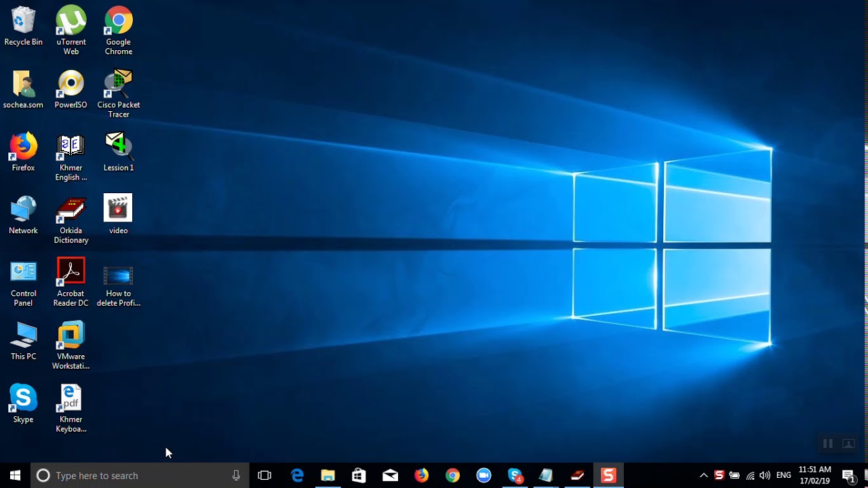Select the Lession 1 file icon
The image size is (868, 488).
point(118,152)
